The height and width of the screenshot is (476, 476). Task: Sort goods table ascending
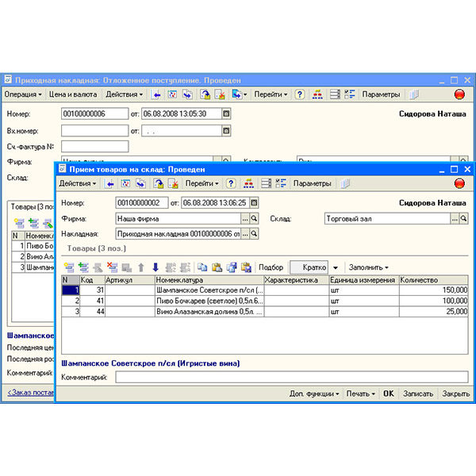click(x=171, y=267)
